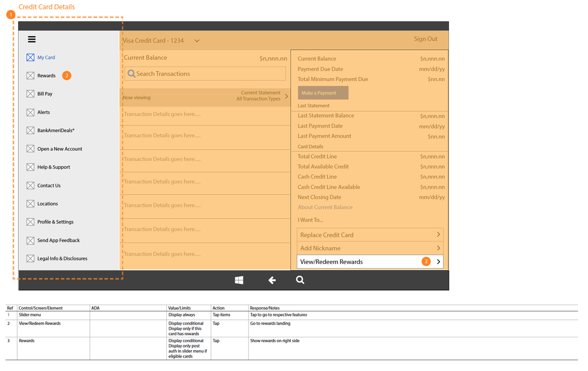Expand the Visa Credit Card - 1234 dropdown
This screenshot has height=371, width=588.
[x=197, y=41]
